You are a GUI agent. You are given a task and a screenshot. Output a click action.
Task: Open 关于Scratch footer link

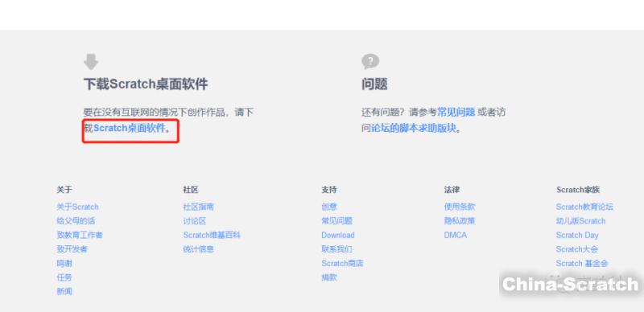[77, 207]
